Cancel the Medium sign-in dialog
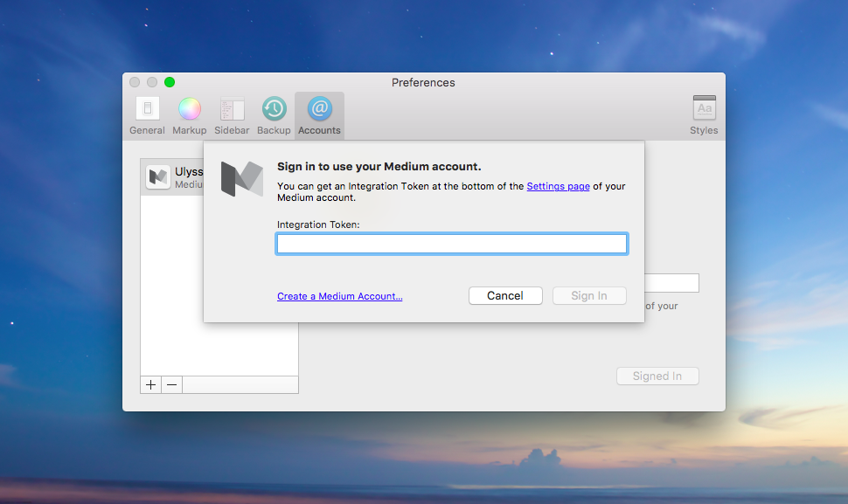This screenshot has height=504, width=848. click(505, 295)
